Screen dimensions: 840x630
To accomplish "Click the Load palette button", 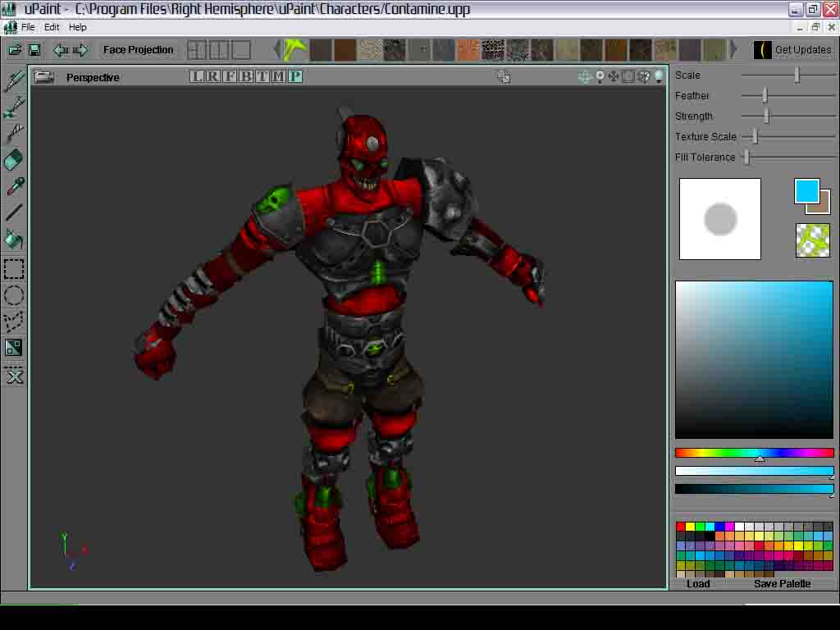I will coord(698,583).
